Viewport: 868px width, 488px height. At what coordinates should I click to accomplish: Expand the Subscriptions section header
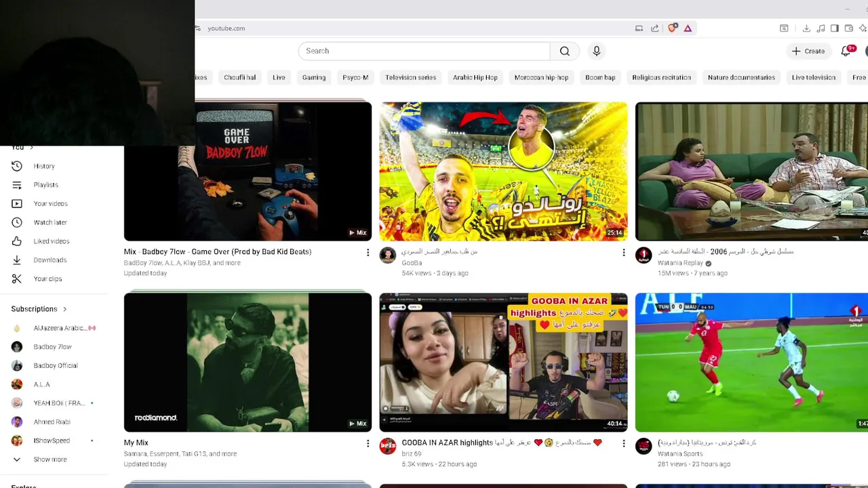pos(39,309)
